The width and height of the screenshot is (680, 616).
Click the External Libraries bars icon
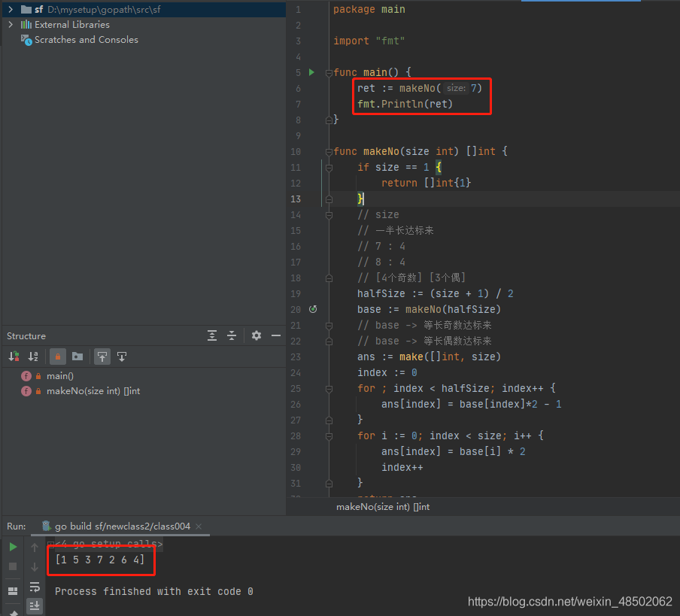(x=26, y=24)
